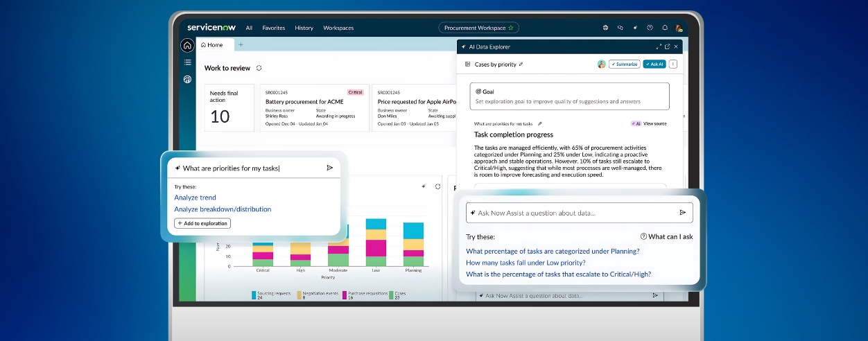
Task: Pop out the AI Data Explorer panel
Action: tap(667, 46)
